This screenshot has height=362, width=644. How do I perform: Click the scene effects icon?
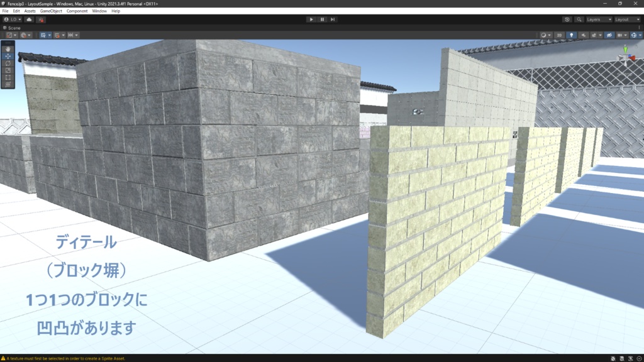tap(594, 35)
